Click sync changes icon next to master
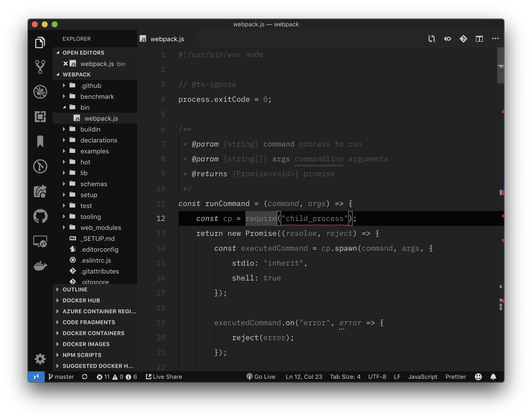This screenshot has width=532, height=419. coord(85,377)
